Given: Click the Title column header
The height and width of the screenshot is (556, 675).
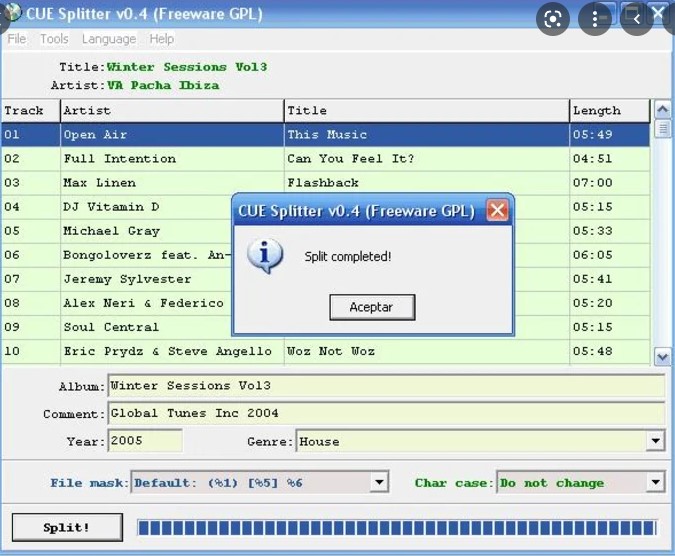Looking at the screenshot, I should (427, 111).
